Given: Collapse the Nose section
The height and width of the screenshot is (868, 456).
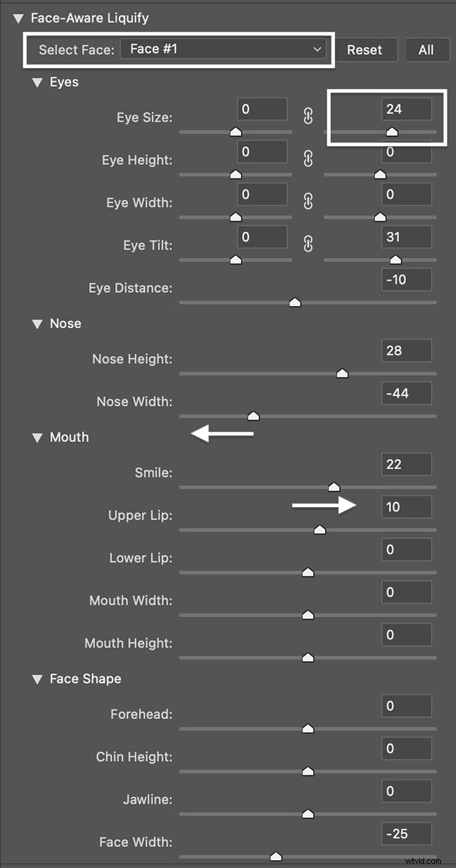Looking at the screenshot, I should [37, 323].
